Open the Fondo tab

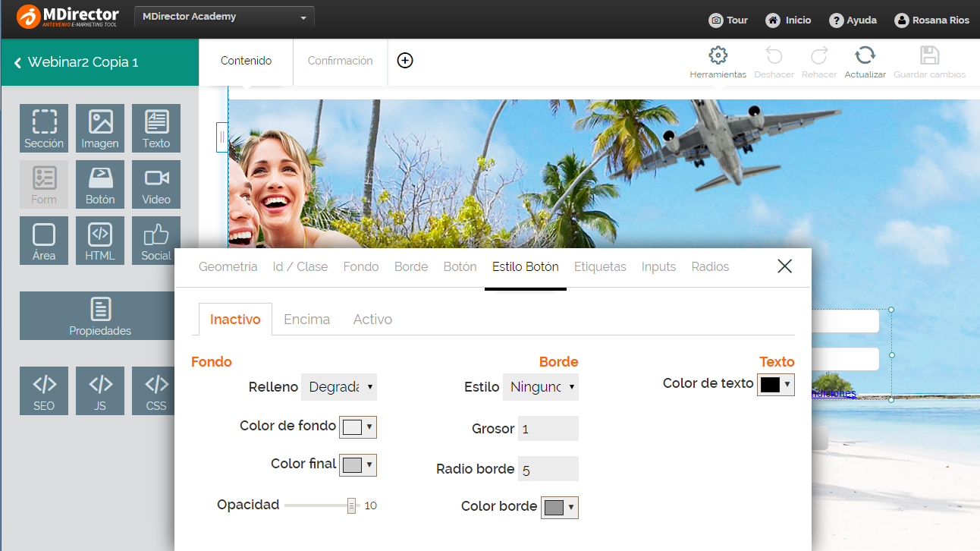coord(361,266)
